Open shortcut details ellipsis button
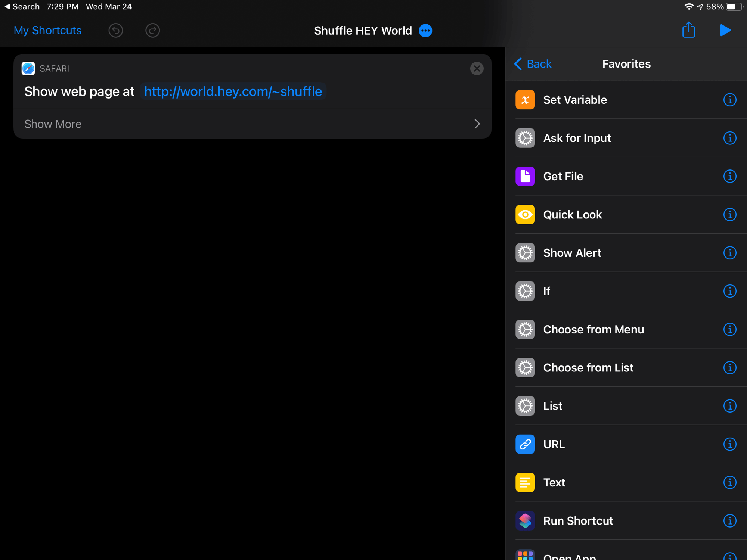Image resolution: width=747 pixels, height=560 pixels. point(425,31)
